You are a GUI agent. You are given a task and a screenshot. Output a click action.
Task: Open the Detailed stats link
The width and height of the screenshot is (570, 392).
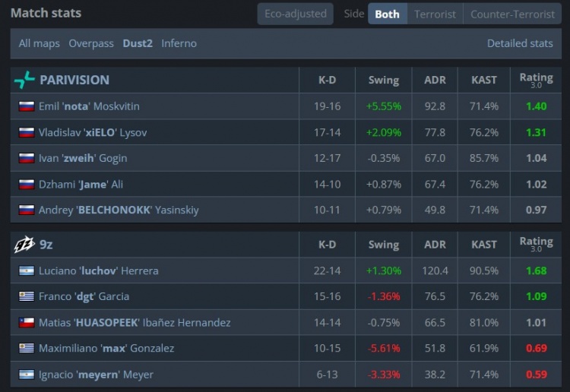click(x=520, y=43)
